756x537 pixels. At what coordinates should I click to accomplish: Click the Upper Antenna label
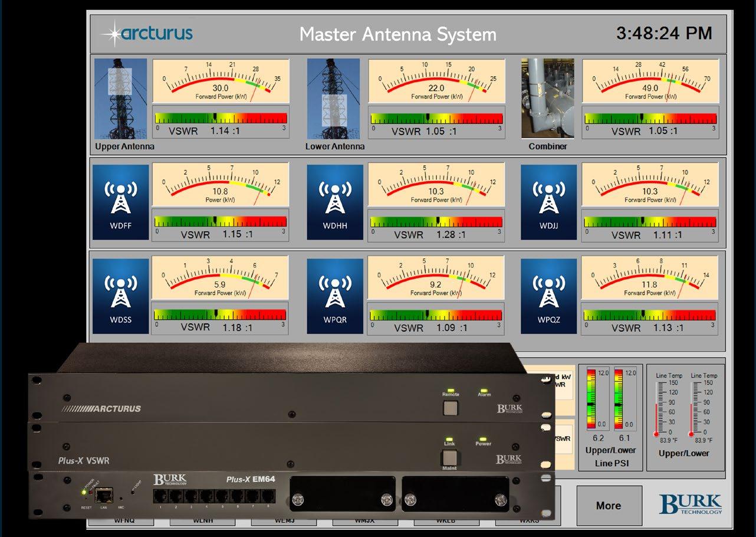(x=125, y=146)
